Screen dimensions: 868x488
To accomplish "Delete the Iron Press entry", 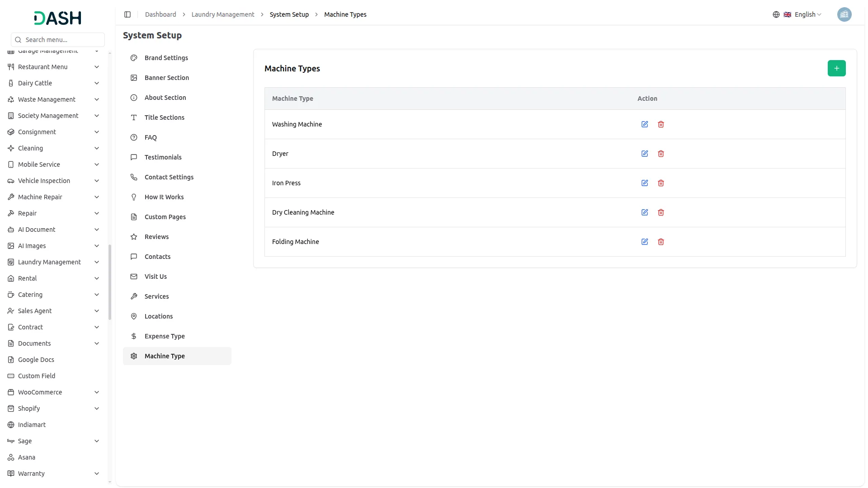I will pos(661,183).
